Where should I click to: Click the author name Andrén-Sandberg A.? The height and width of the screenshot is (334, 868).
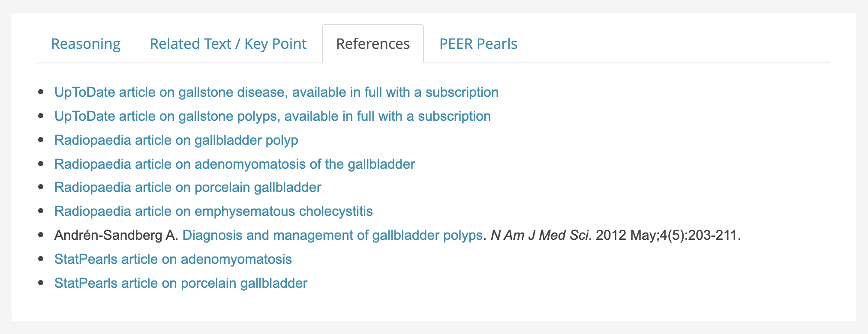(x=116, y=235)
